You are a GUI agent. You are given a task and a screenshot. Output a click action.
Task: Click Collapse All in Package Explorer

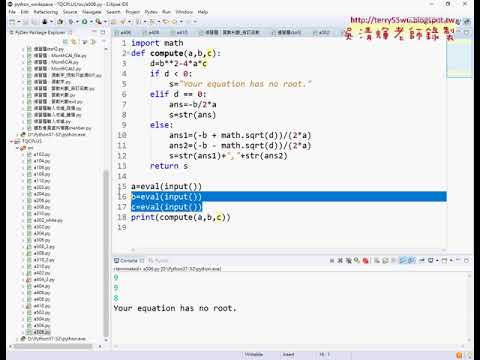tap(65, 42)
